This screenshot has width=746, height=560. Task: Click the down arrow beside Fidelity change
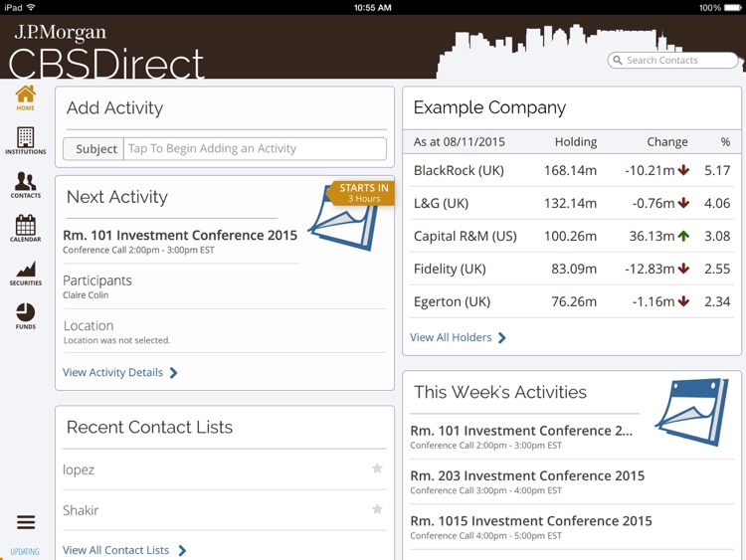point(683,269)
